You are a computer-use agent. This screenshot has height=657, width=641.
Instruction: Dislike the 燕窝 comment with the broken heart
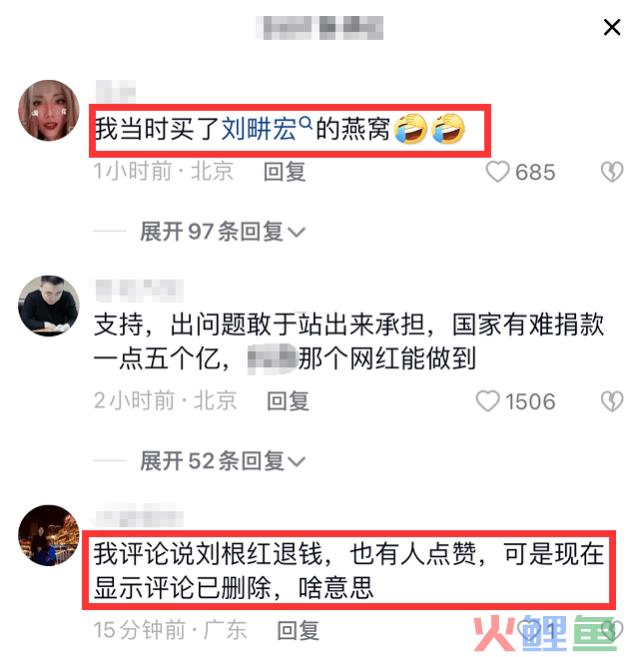[x=612, y=172]
